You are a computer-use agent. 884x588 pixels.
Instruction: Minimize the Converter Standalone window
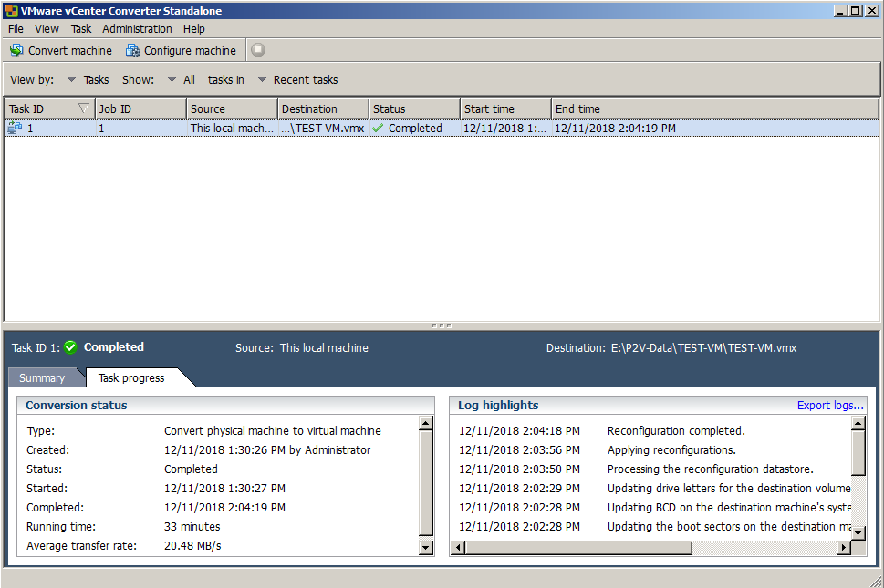[x=840, y=11]
